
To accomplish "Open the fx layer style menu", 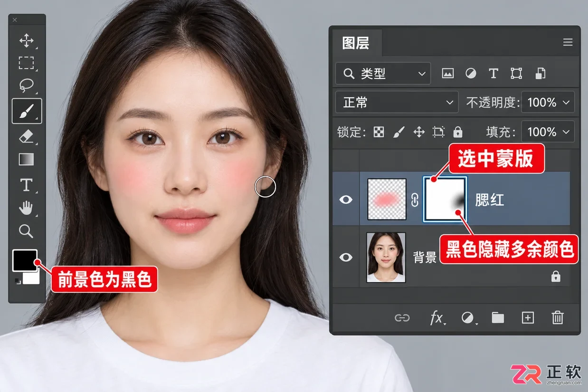I will click(x=436, y=318).
